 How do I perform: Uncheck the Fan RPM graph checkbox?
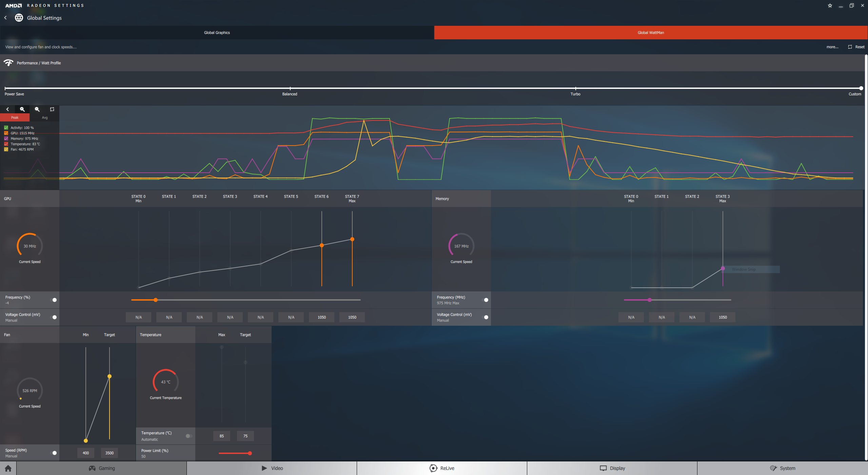pyautogui.click(x=6, y=149)
